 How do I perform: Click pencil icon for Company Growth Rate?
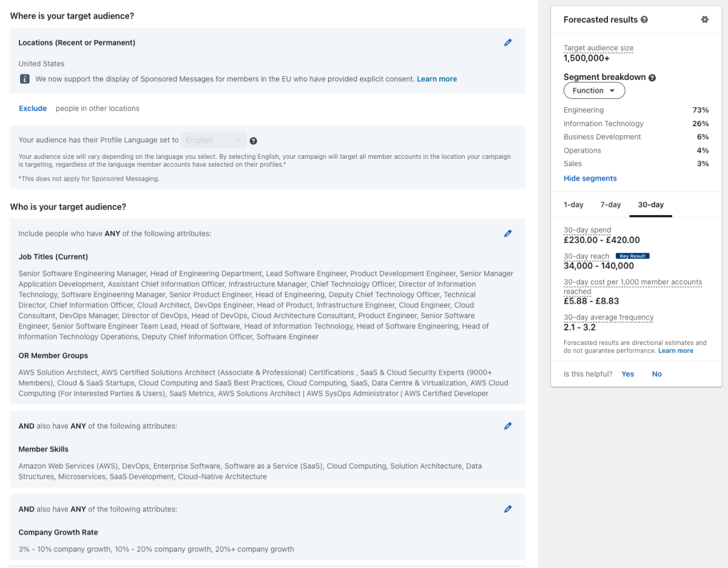click(508, 509)
